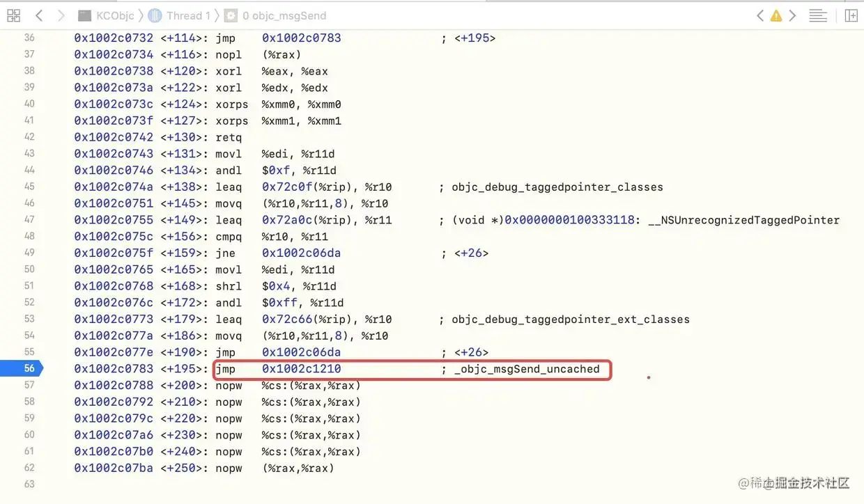The image size is (864, 504).
Task: Click gutter line number 36
Action: tap(29, 38)
